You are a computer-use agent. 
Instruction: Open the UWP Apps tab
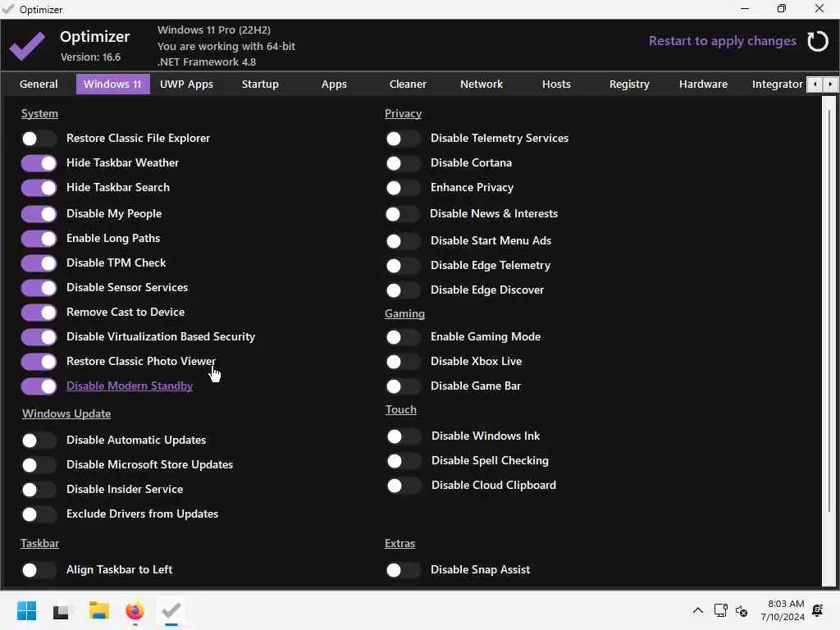pos(186,84)
